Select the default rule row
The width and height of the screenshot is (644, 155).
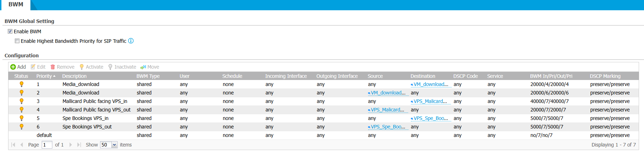tap(324, 135)
